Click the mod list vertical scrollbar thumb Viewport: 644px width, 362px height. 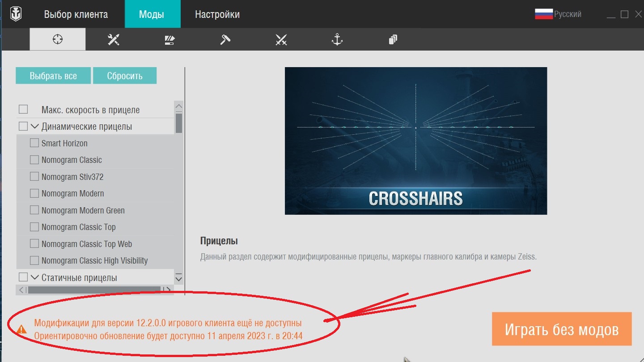point(179,123)
